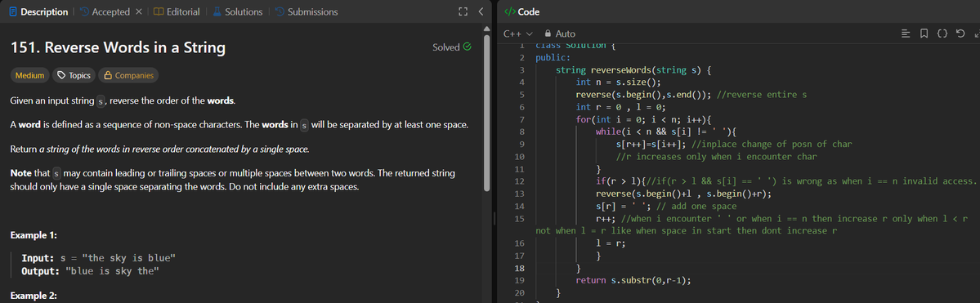The height and width of the screenshot is (303, 980).
Task: Click the '//inplace change of posn of char' comment
Action: point(772,145)
